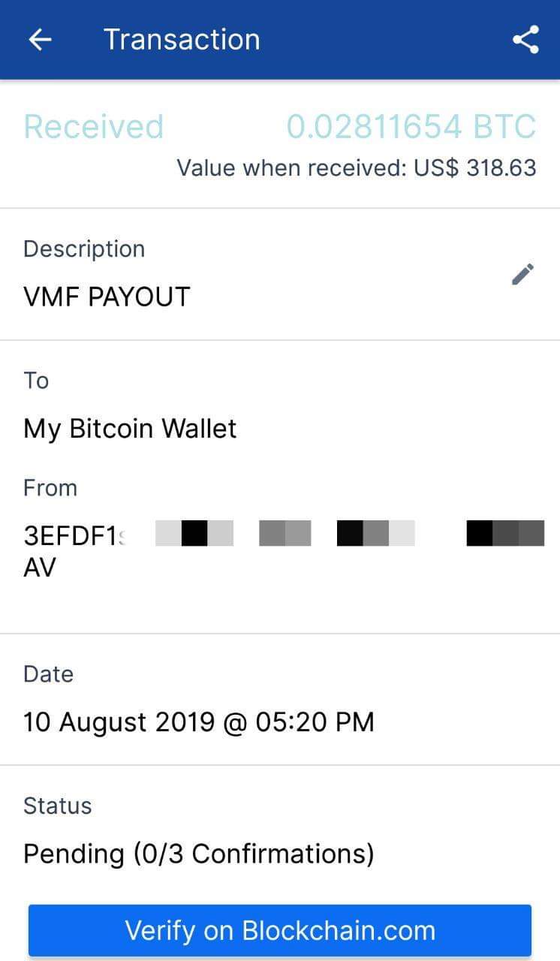Open the share transaction icon
This screenshot has height=961, width=560.
(525, 39)
